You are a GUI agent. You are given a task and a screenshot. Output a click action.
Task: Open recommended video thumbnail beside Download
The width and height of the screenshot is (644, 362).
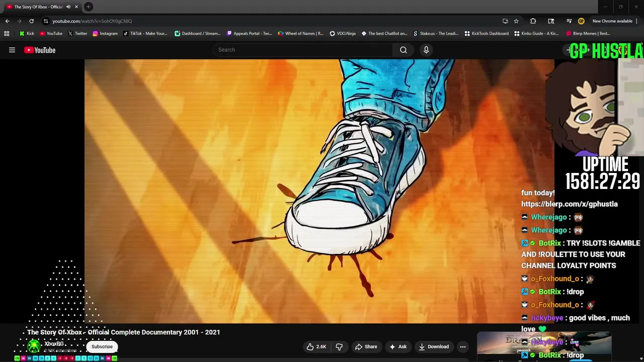[544, 344]
